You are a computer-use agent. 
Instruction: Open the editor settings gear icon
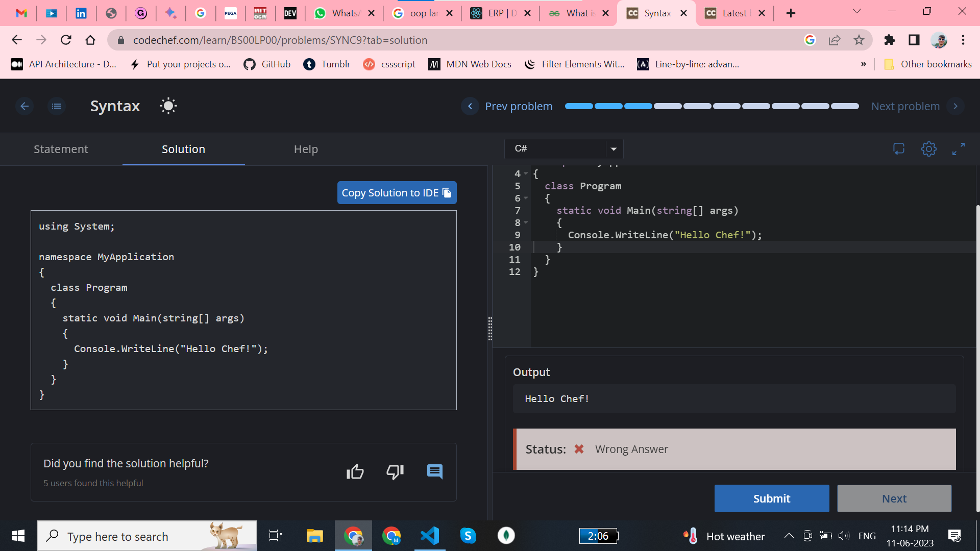click(928, 149)
